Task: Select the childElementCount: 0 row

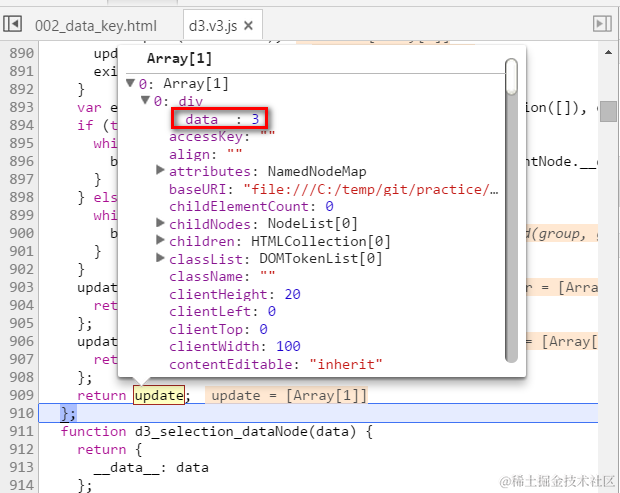Action: (251, 206)
